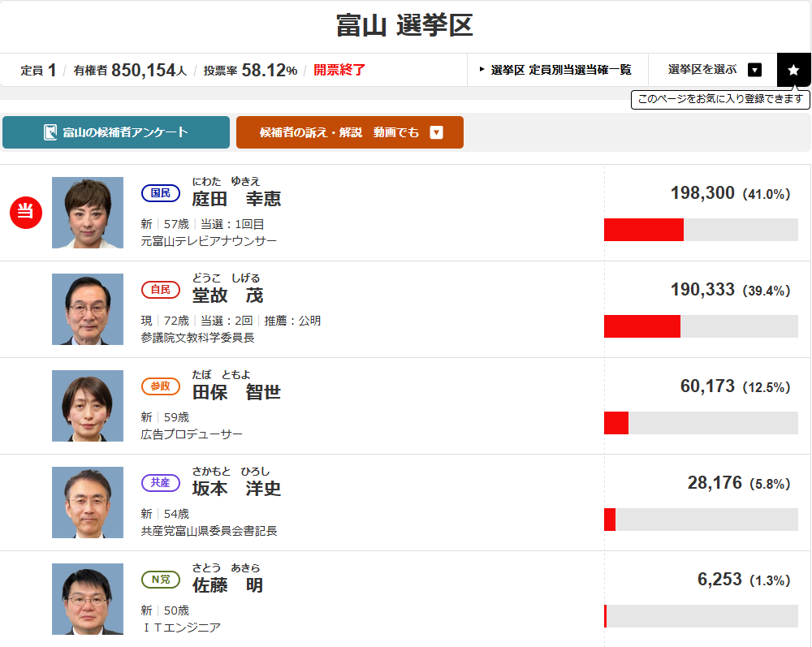The width and height of the screenshot is (812, 647).
Task: Click photo of 坂本 洋史
Action: tap(88, 503)
